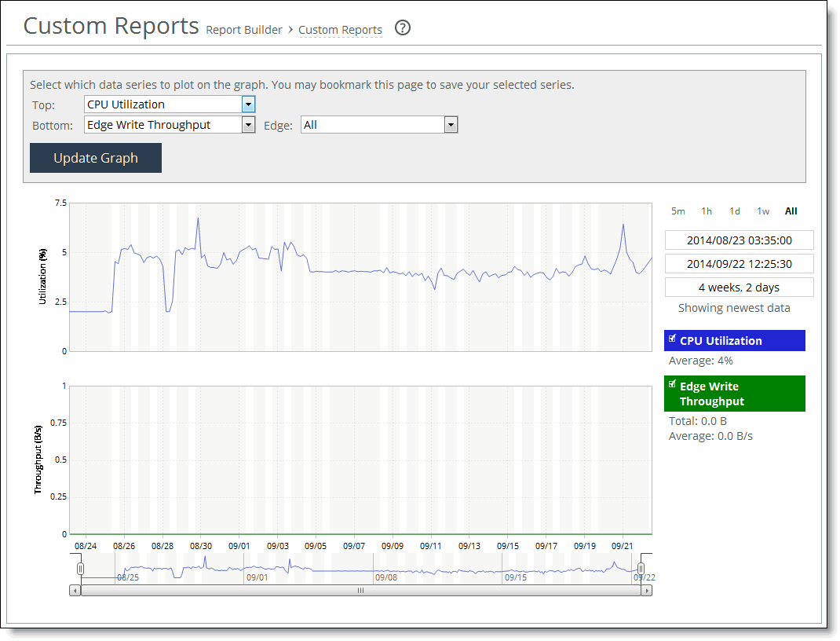Click the start date field 2014/08/23 03:35:00
Screen dimensions: 840x641
(x=740, y=240)
